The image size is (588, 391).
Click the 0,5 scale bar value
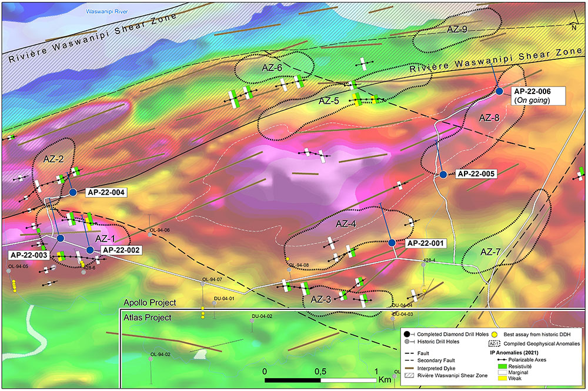(320, 372)
